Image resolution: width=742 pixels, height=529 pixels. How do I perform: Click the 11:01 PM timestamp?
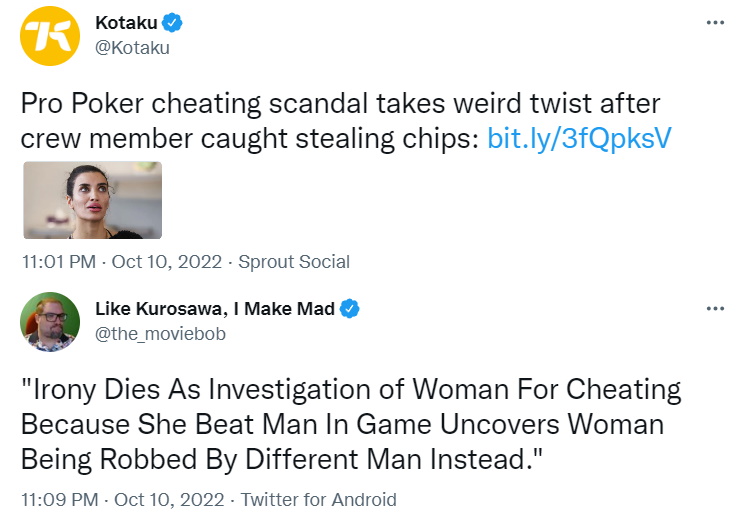[x=59, y=262]
